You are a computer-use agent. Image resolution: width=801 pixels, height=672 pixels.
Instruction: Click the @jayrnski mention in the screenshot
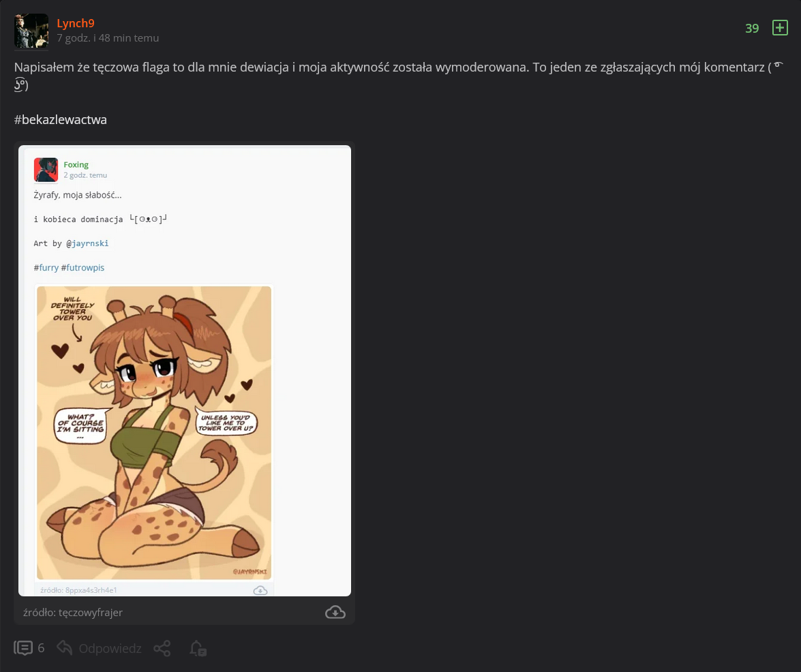click(87, 243)
